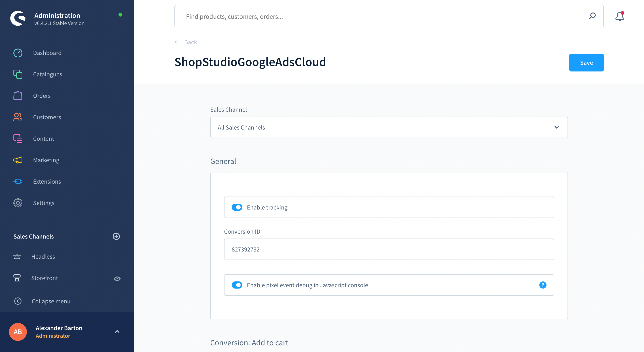The height and width of the screenshot is (352, 644).
Task: Click the Storefront shop icon
Action: (x=17, y=278)
